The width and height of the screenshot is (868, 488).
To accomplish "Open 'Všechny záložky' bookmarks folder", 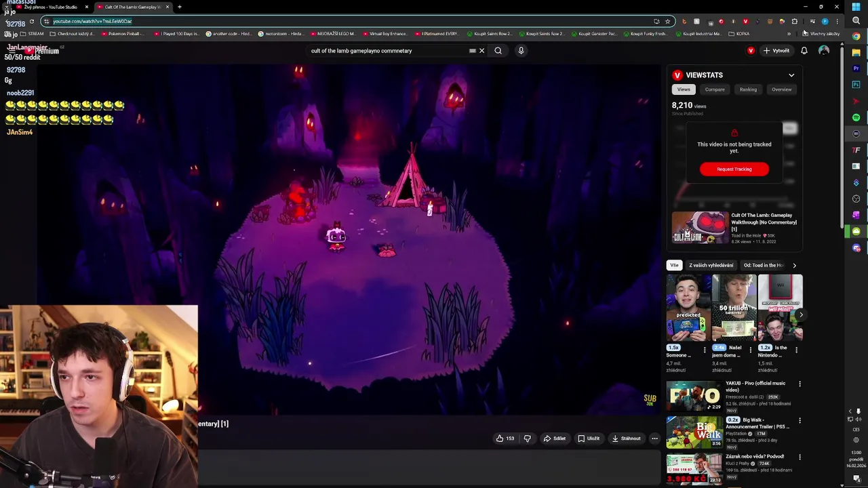I will 821,33.
